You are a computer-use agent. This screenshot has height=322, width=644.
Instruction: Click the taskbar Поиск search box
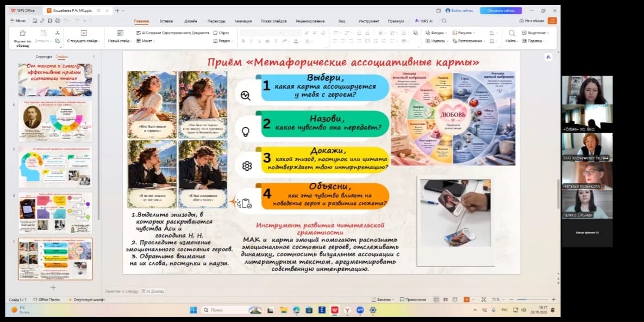tap(232, 309)
